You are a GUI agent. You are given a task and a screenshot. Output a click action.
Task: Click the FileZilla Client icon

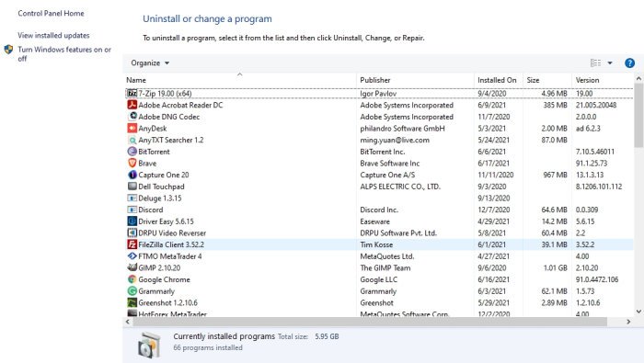tap(132, 244)
